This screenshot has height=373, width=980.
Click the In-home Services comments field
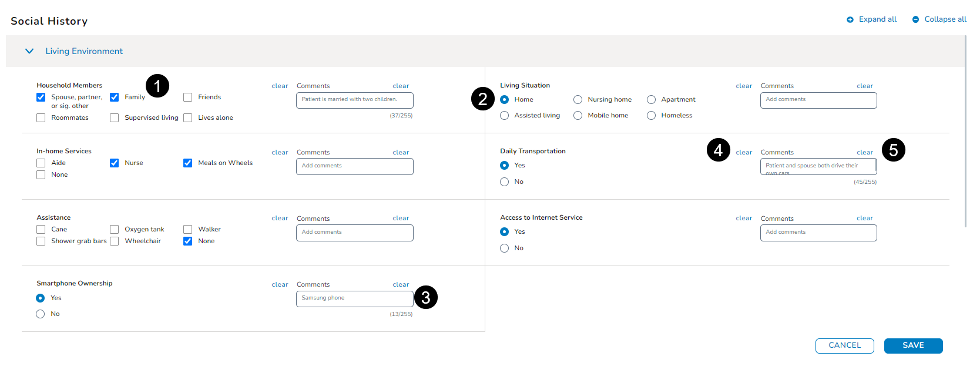(354, 166)
